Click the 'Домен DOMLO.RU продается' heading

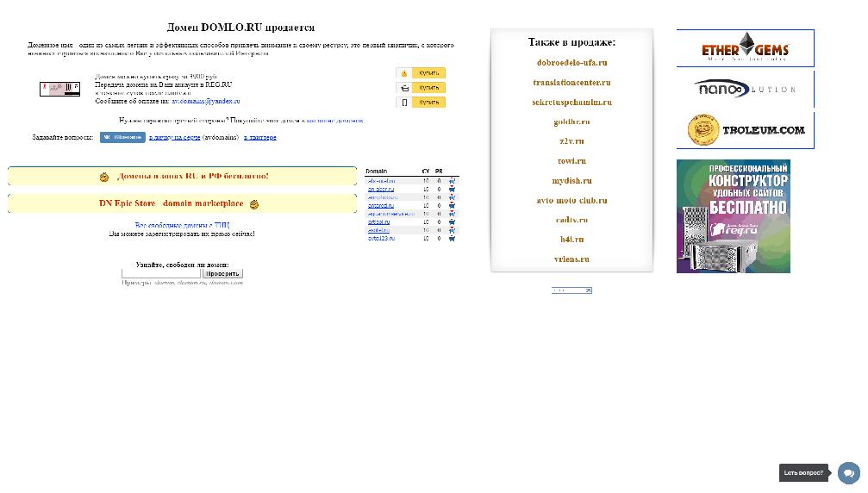[240, 28]
